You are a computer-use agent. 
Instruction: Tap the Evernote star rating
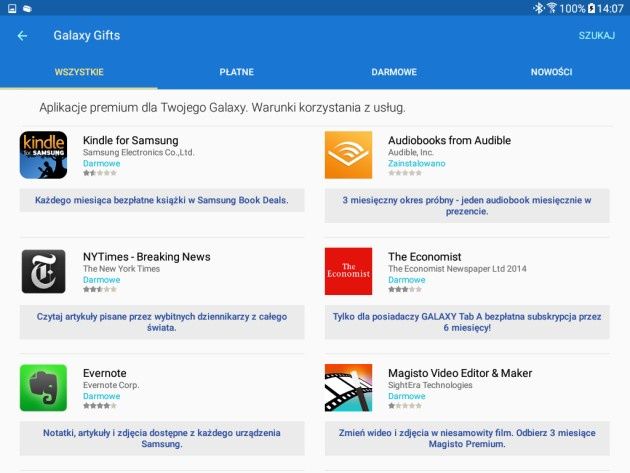tap(100, 406)
